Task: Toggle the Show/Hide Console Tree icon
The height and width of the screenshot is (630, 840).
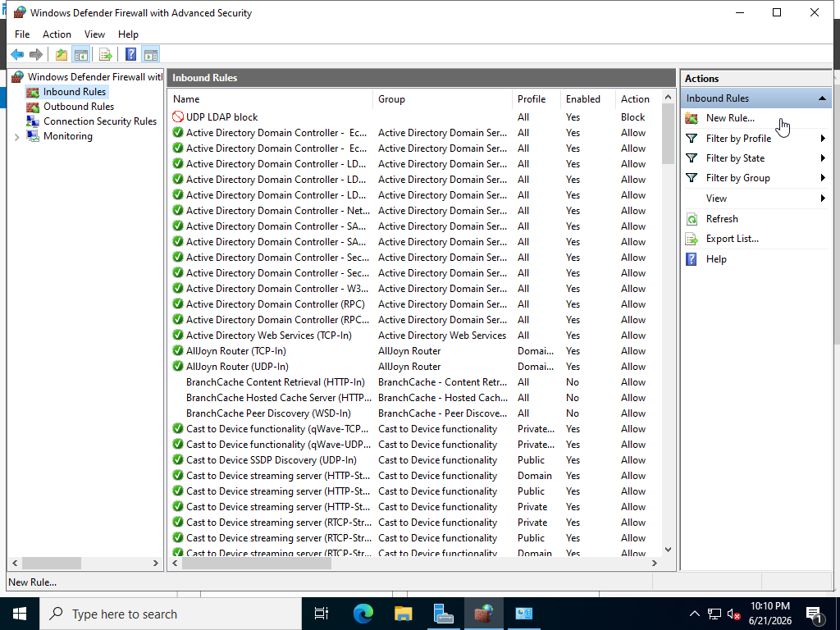Action: pos(81,54)
